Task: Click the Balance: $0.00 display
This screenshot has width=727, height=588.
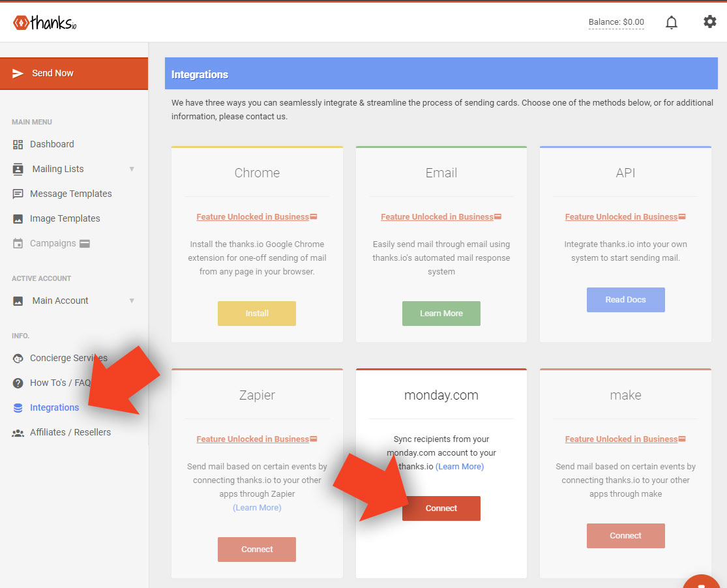Action: pyautogui.click(x=616, y=22)
